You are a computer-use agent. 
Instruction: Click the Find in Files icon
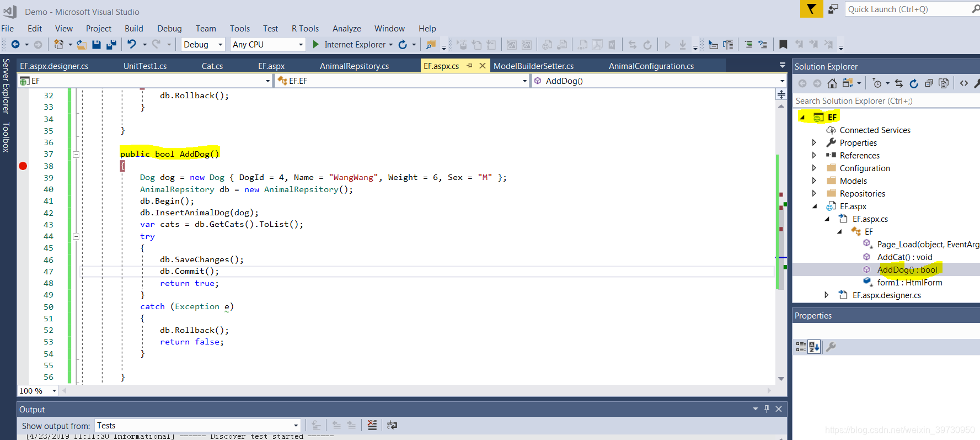(x=431, y=44)
